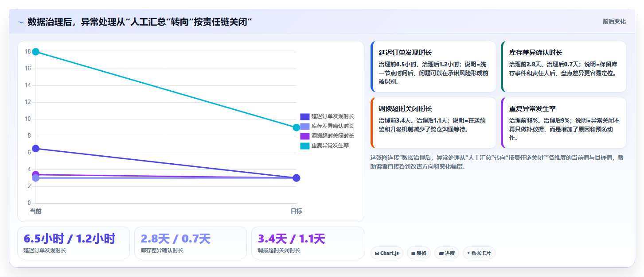The width and height of the screenshot is (644, 277).
Task: Toggle the 延迟订单发现时长 legend label text
Action: pyautogui.click(x=332, y=116)
